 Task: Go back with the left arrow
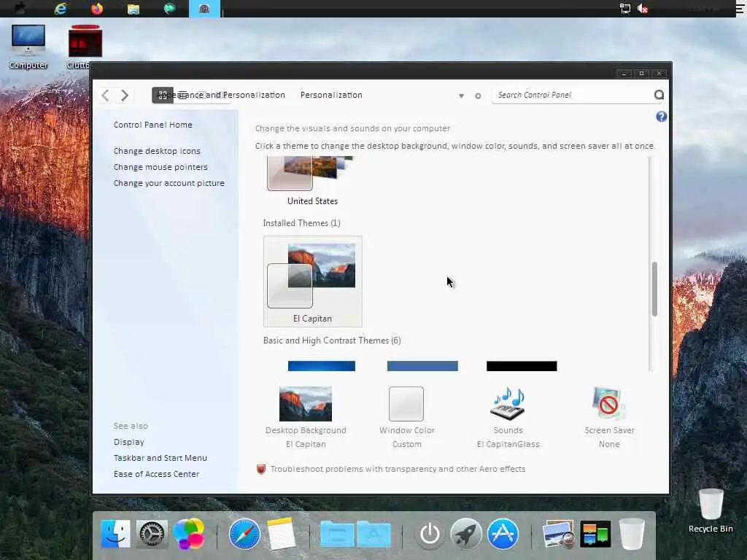click(106, 96)
